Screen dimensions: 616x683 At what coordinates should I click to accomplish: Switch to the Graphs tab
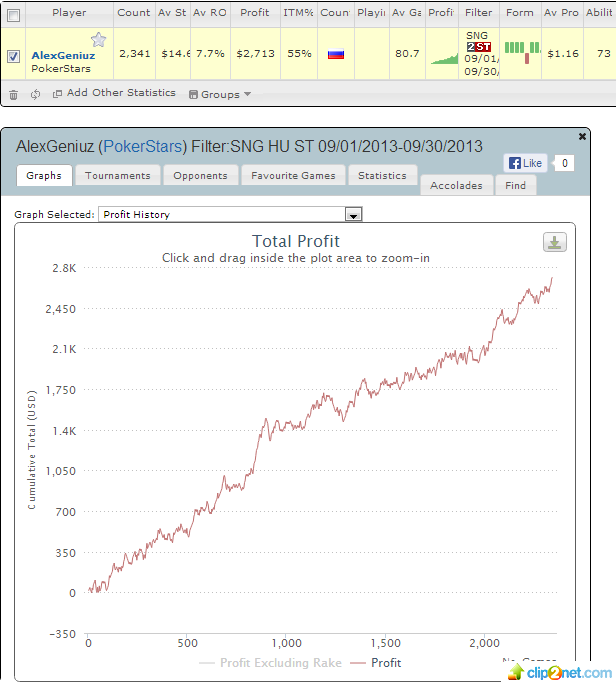pos(44,175)
